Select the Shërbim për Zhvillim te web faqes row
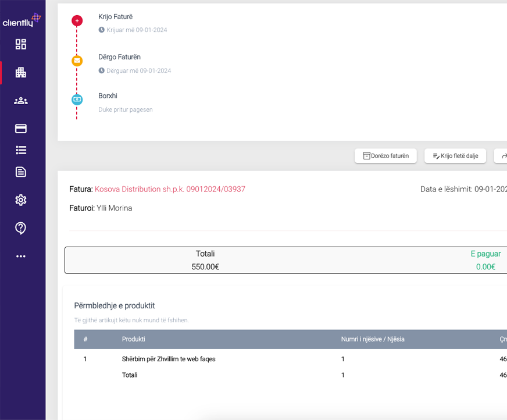Image resolution: width=507 pixels, height=420 pixels. 169,359
